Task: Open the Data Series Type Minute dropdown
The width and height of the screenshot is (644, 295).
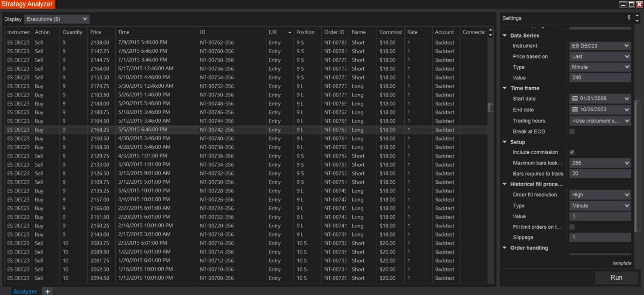Action: click(x=600, y=67)
